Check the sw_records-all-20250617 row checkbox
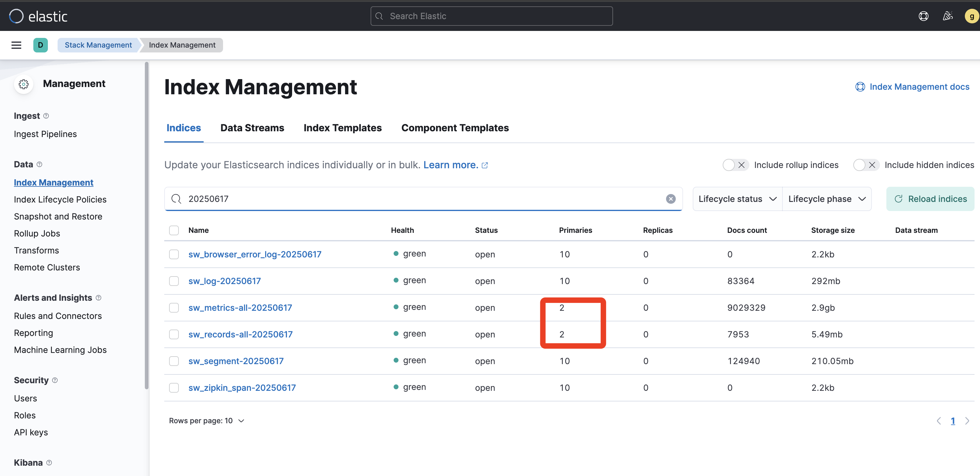 174,334
